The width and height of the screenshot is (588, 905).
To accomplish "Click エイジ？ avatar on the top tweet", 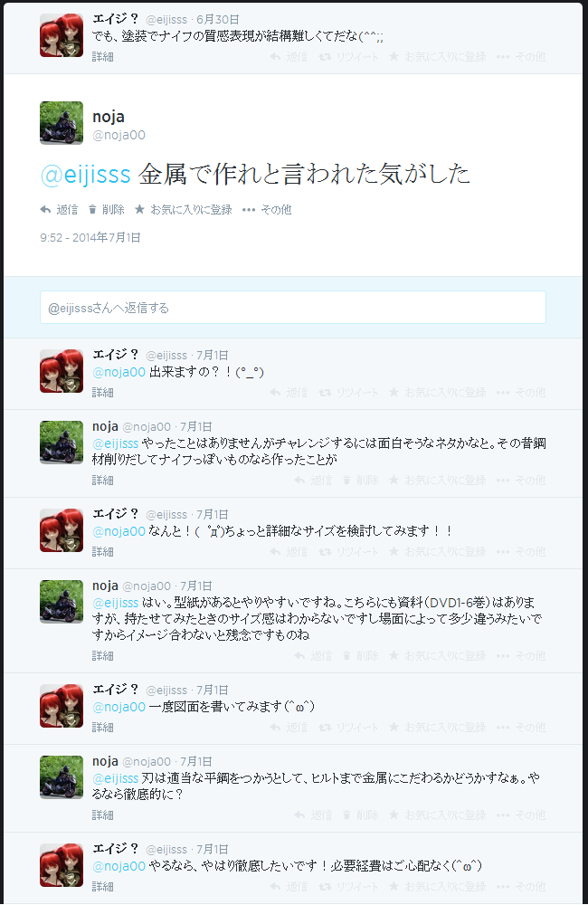I will (x=62, y=35).
